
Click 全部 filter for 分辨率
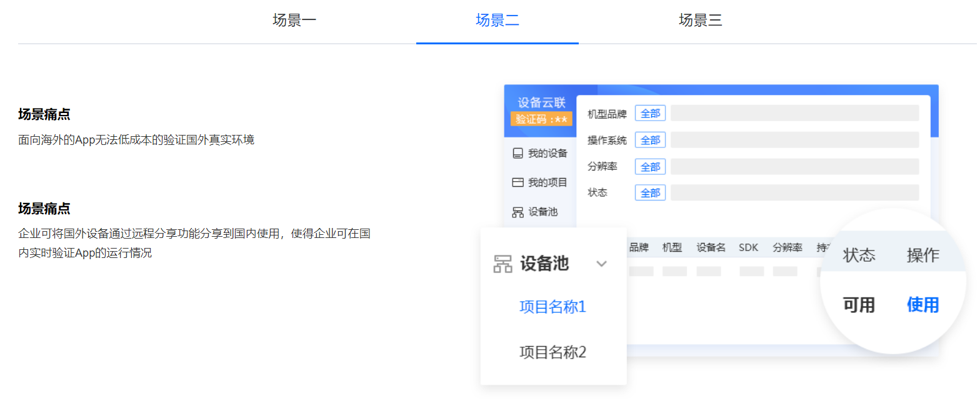coord(651,167)
